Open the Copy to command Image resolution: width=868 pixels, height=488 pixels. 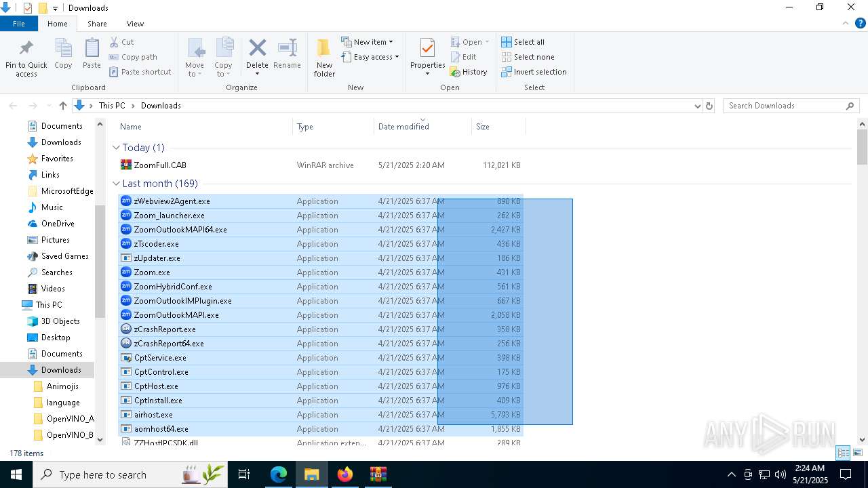pos(223,58)
